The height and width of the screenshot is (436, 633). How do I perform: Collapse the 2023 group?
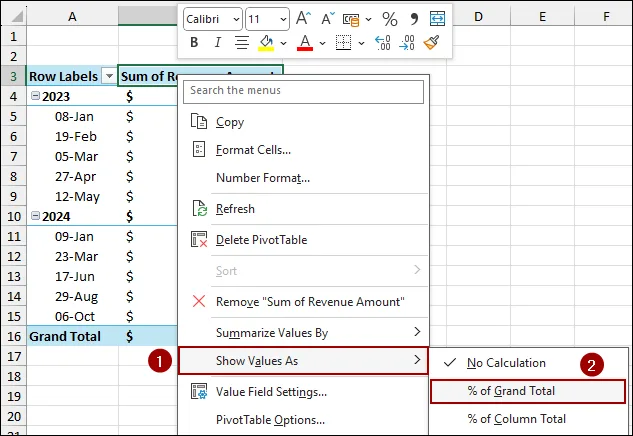point(36,96)
